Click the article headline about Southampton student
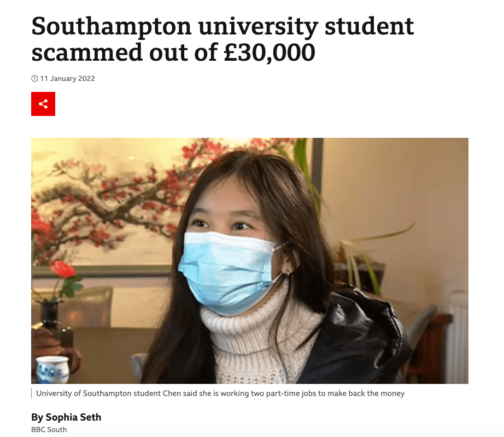This screenshot has height=437, width=504. pyautogui.click(x=222, y=39)
